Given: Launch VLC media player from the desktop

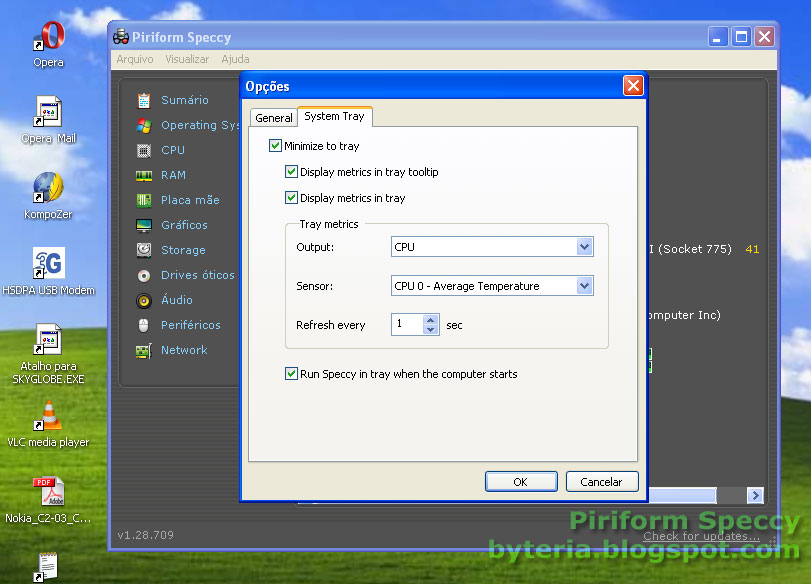Looking at the screenshot, I should click(x=48, y=415).
